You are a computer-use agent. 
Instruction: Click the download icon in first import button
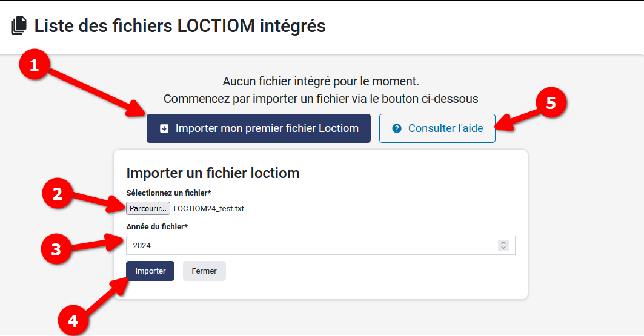[x=164, y=128]
